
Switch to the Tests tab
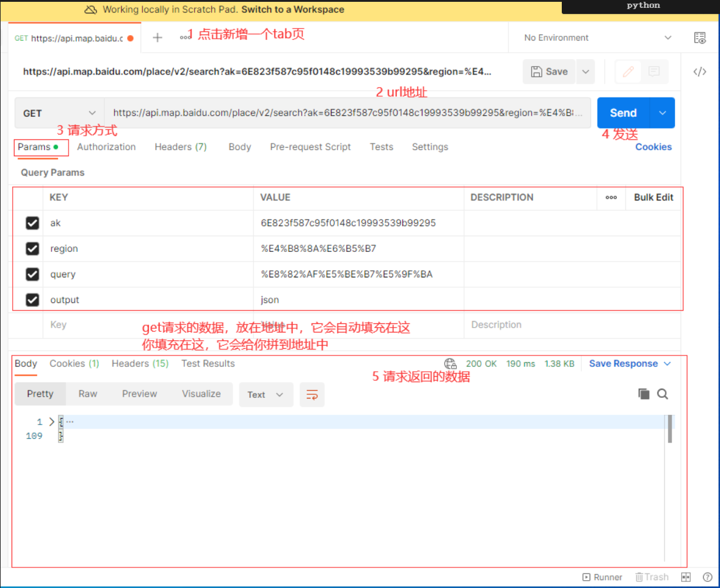(x=381, y=147)
